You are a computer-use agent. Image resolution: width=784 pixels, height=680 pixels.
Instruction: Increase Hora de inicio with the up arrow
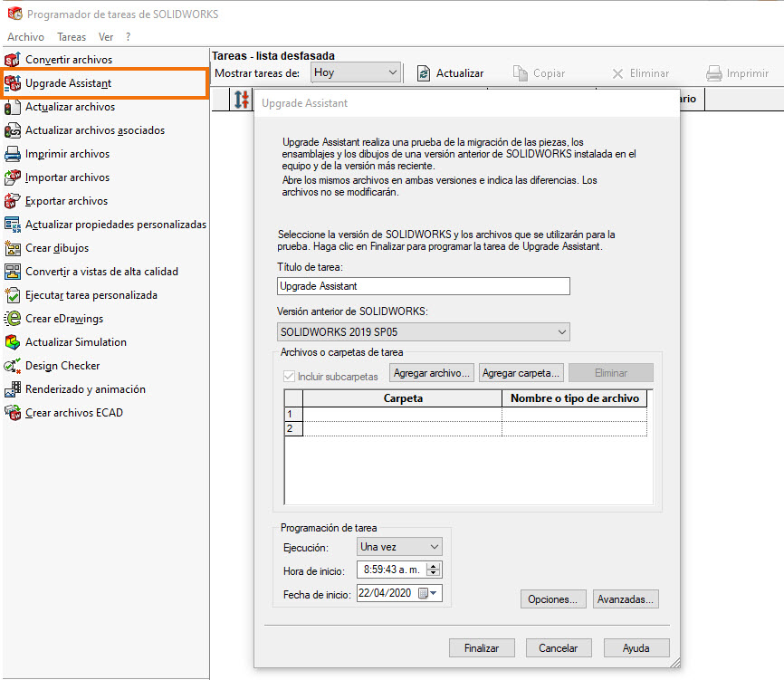click(434, 566)
